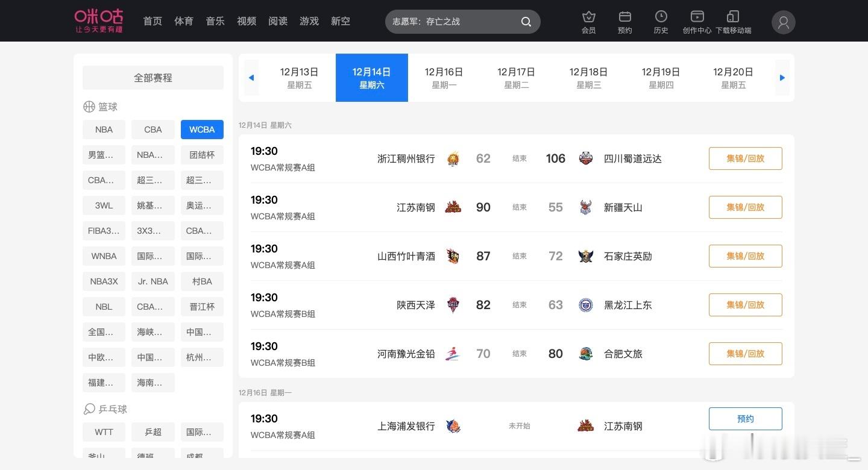Select the WCBA league filter
868x470 pixels.
coord(202,130)
